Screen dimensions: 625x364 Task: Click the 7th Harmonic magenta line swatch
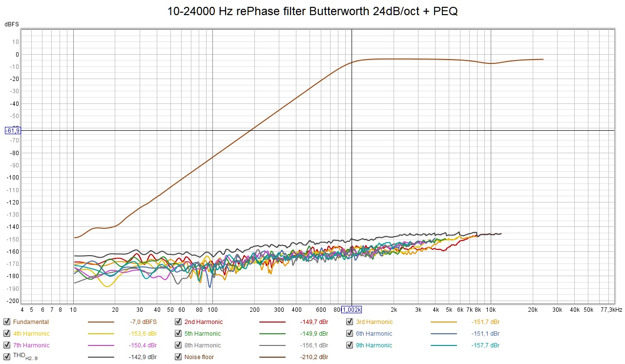pyautogui.click(x=101, y=345)
